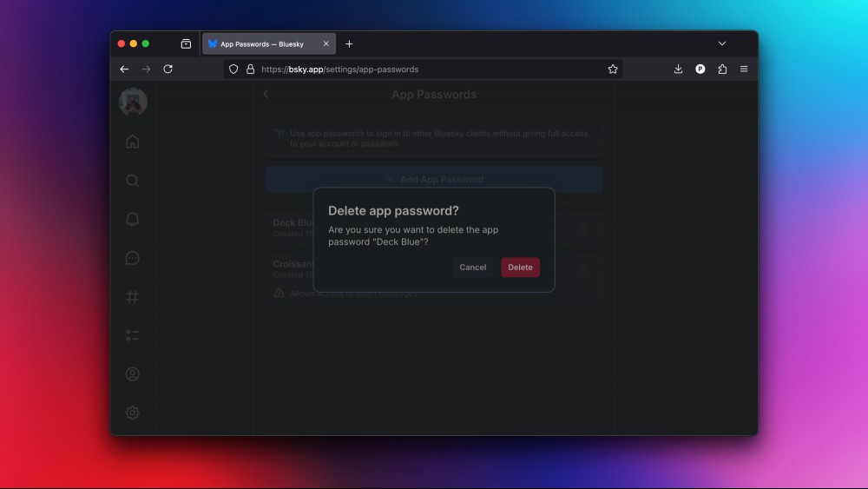Click the P profile toolbar icon
868x489 pixels.
(x=700, y=69)
